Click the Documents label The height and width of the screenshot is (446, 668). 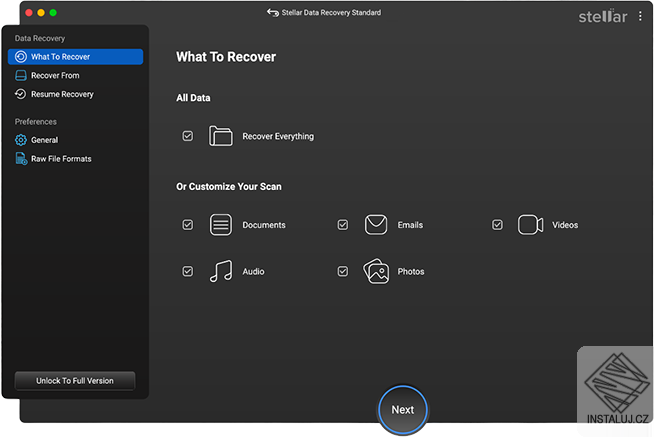[x=264, y=225]
